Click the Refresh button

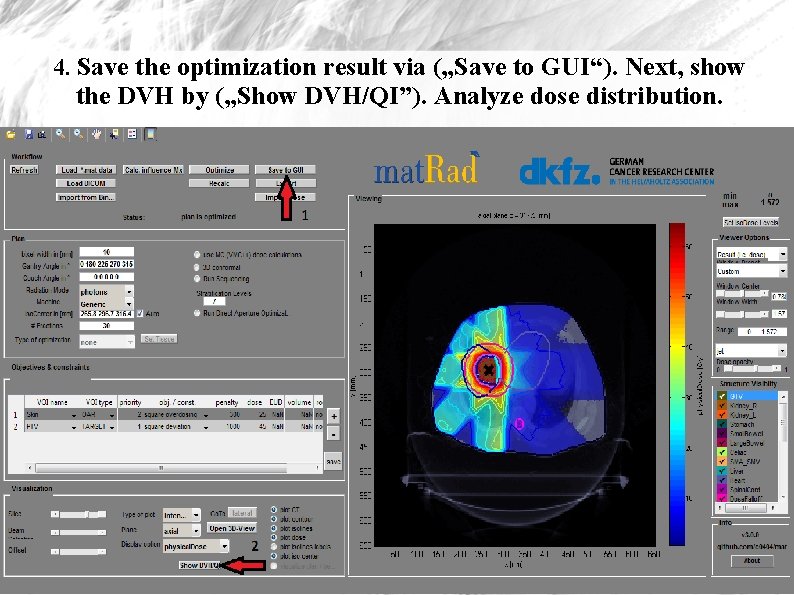24,170
